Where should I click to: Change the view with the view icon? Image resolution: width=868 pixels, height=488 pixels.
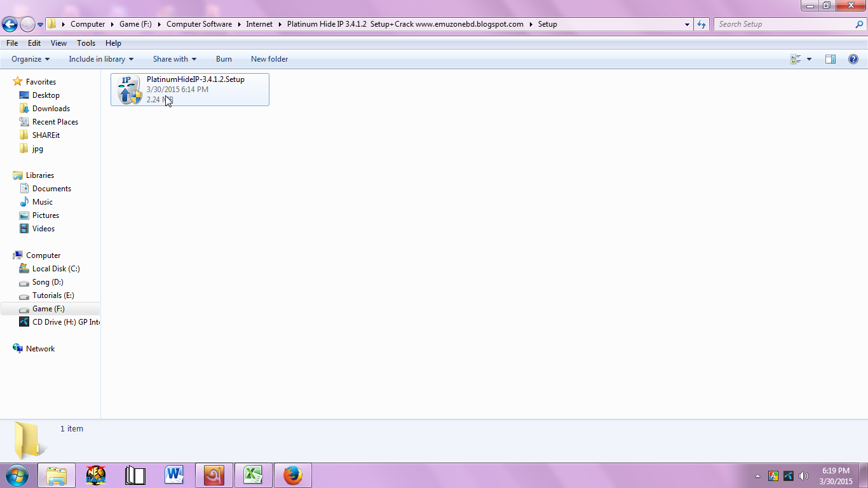click(796, 59)
